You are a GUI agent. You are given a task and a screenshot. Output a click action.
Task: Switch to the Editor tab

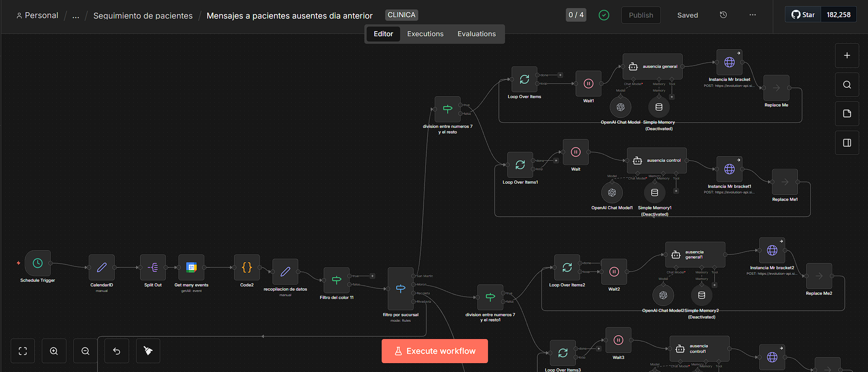pyautogui.click(x=384, y=34)
